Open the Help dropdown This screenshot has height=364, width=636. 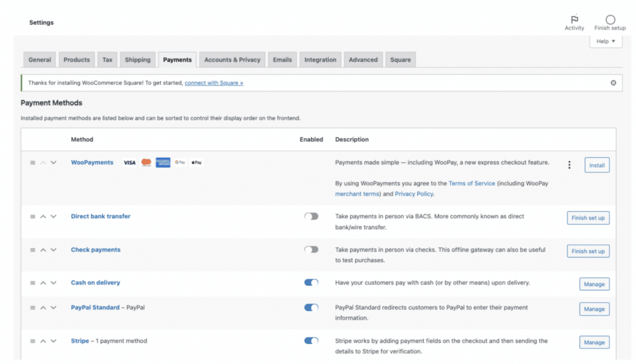click(606, 41)
